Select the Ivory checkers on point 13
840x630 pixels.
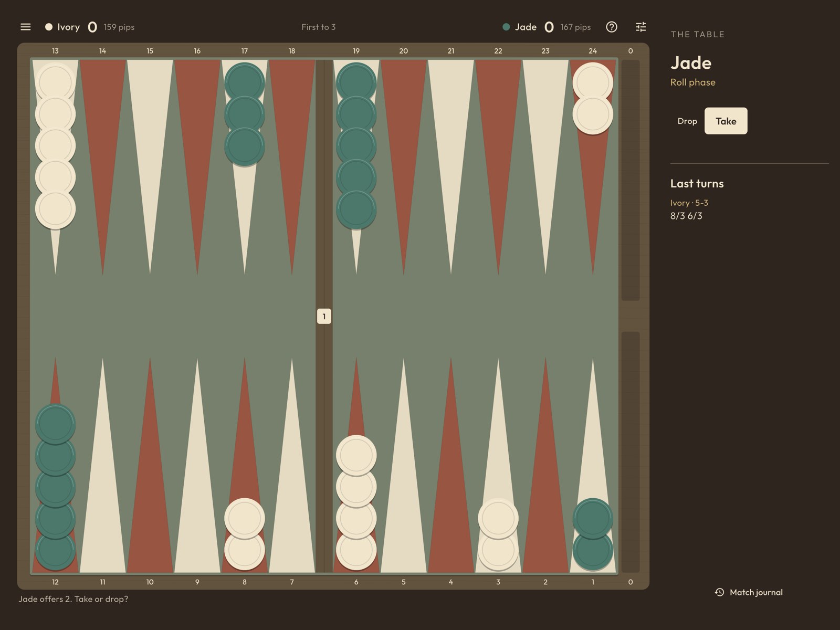[55, 146]
